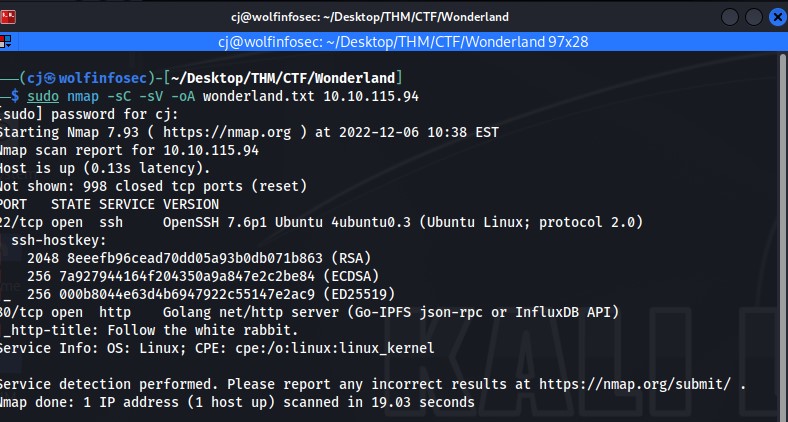788x422 pixels.
Task: Open the https://nmap.org/submit/ link
Action: coord(635,384)
